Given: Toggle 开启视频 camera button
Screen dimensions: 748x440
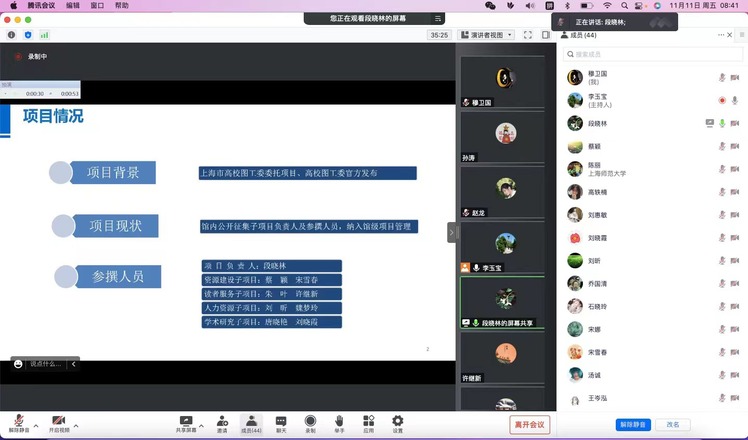Looking at the screenshot, I should click(x=59, y=423).
